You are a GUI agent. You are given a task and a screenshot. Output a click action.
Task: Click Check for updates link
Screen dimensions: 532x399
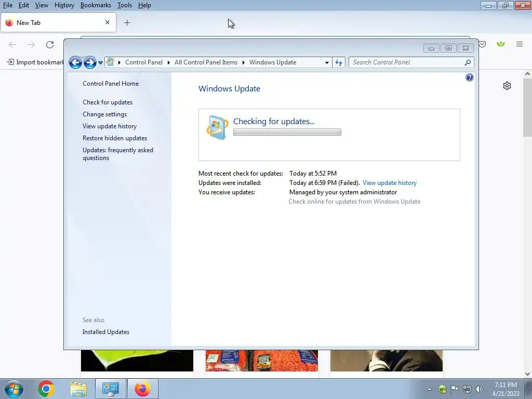[108, 102]
